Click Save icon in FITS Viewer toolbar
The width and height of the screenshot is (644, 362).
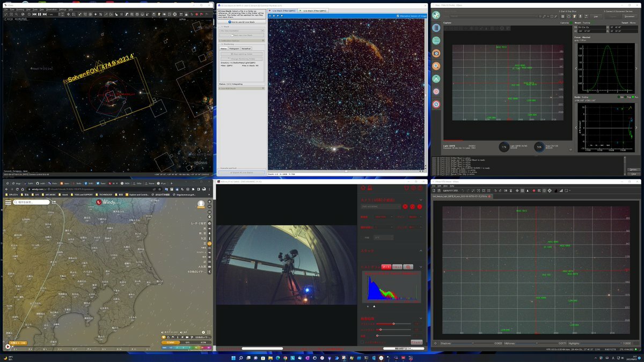(439, 190)
